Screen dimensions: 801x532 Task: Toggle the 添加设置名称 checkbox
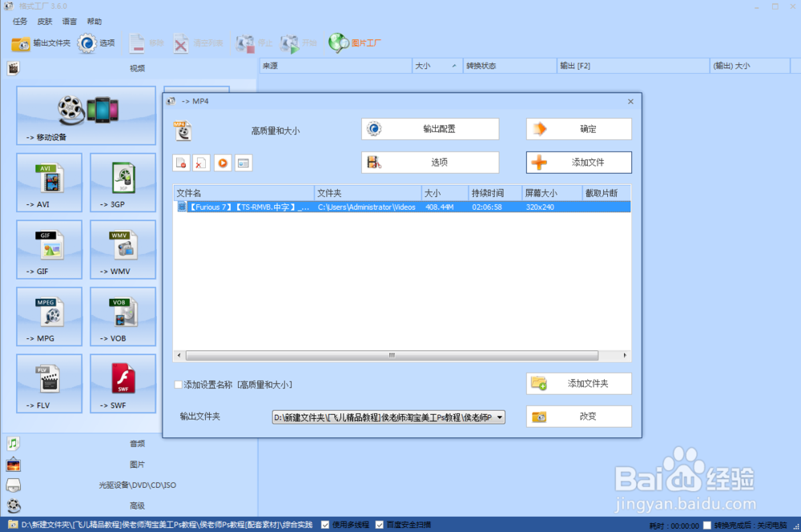[x=179, y=385]
